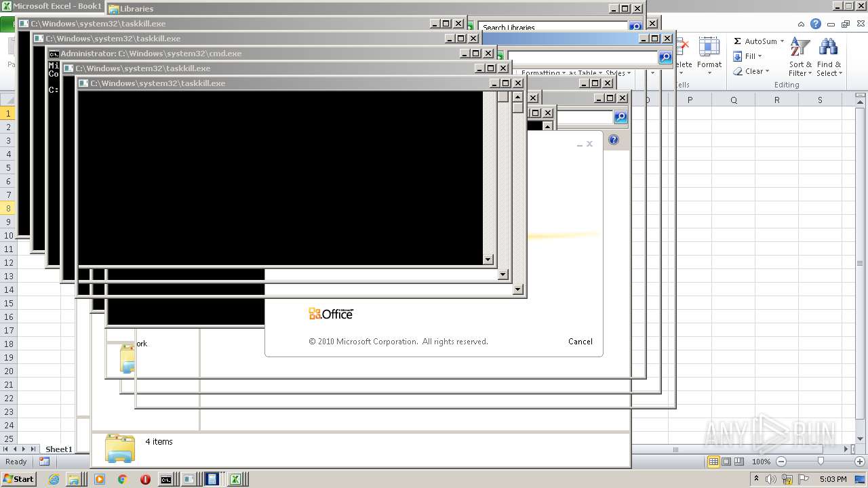Screen dimensions: 868x488
Task: Open the volume speaker tray icon
Action: [771, 479]
